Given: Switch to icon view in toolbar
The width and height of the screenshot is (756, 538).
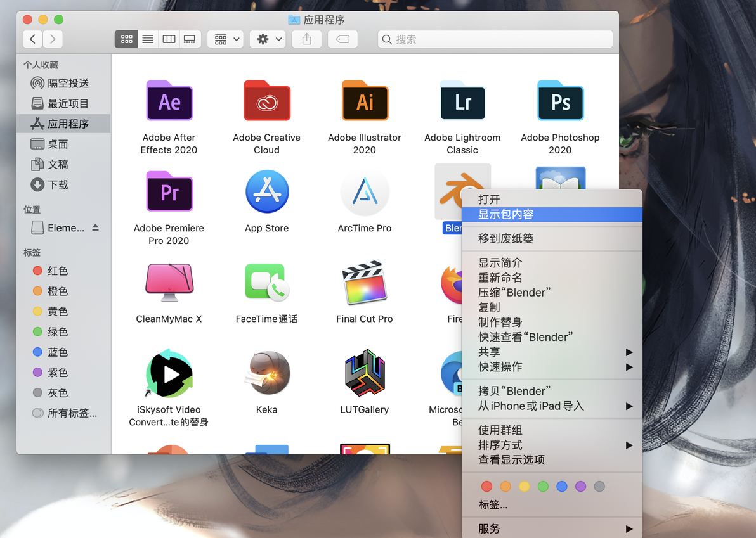Looking at the screenshot, I should pyautogui.click(x=126, y=39).
